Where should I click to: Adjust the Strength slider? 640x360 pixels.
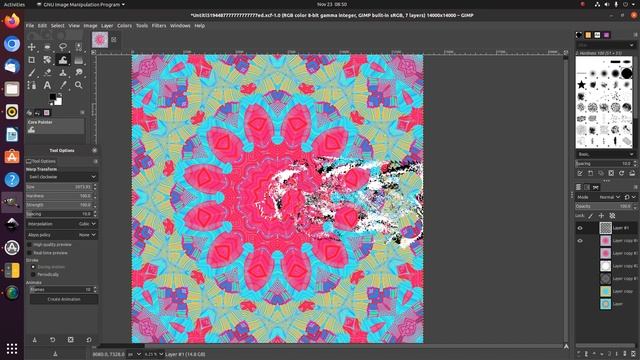click(x=59, y=205)
